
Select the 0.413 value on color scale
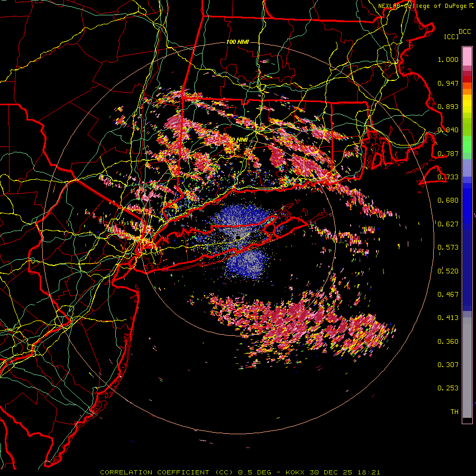pyautogui.click(x=448, y=318)
